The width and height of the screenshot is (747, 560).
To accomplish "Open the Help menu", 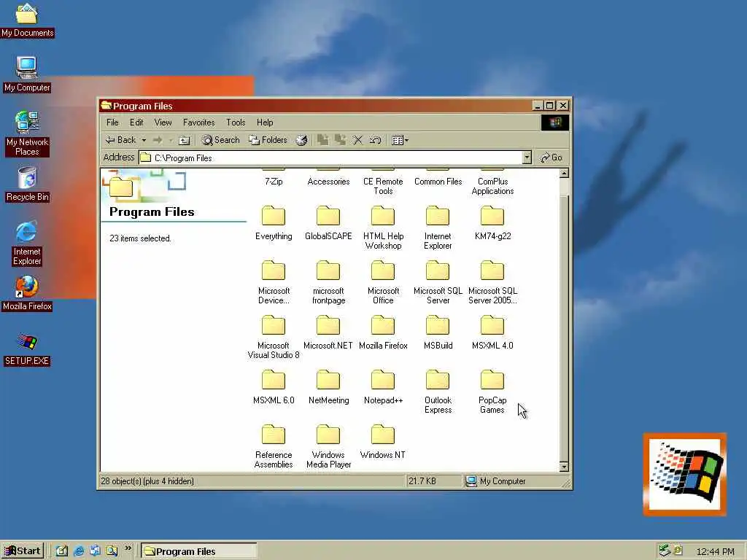I will pos(265,122).
